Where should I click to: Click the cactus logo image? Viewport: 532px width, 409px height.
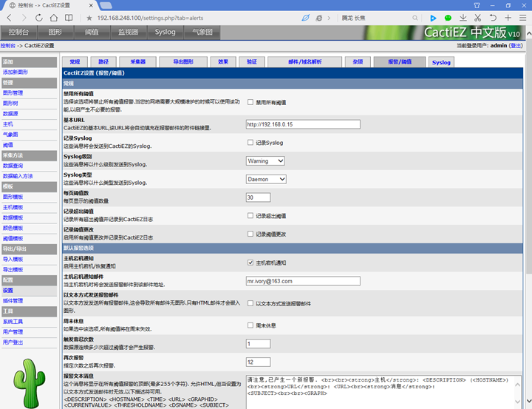coord(30,383)
